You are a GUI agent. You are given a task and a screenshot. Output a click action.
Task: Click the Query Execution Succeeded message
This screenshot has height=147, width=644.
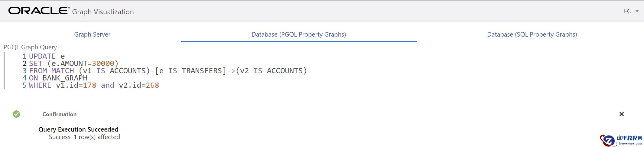point(78,129)
